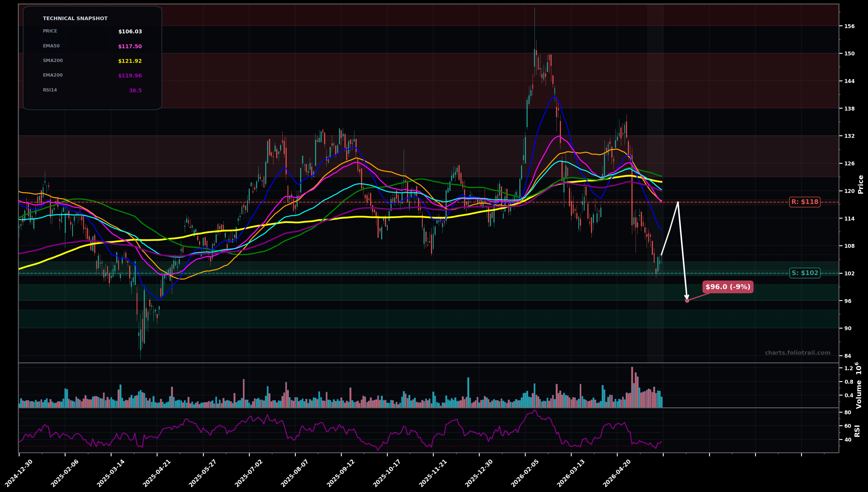Screen dimensions: 868x492
Task: Click the 60 RSI axis tick
Action: point(848,426)
